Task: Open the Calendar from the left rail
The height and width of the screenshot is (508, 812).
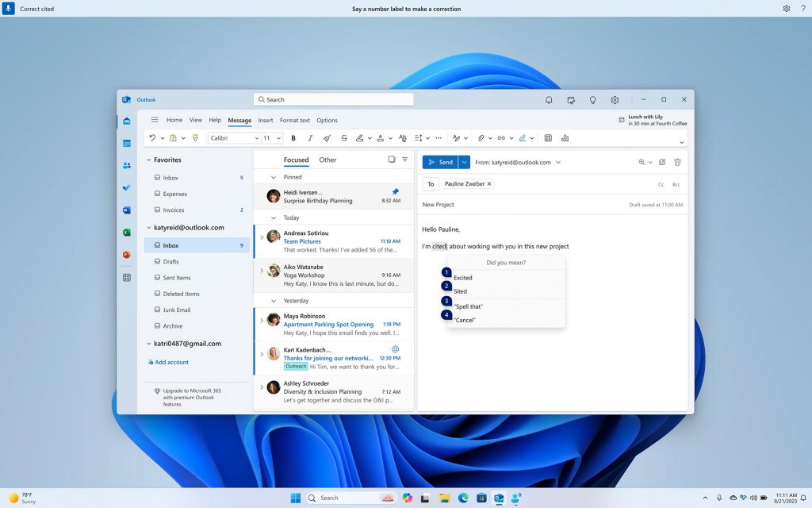Action: 126,144
